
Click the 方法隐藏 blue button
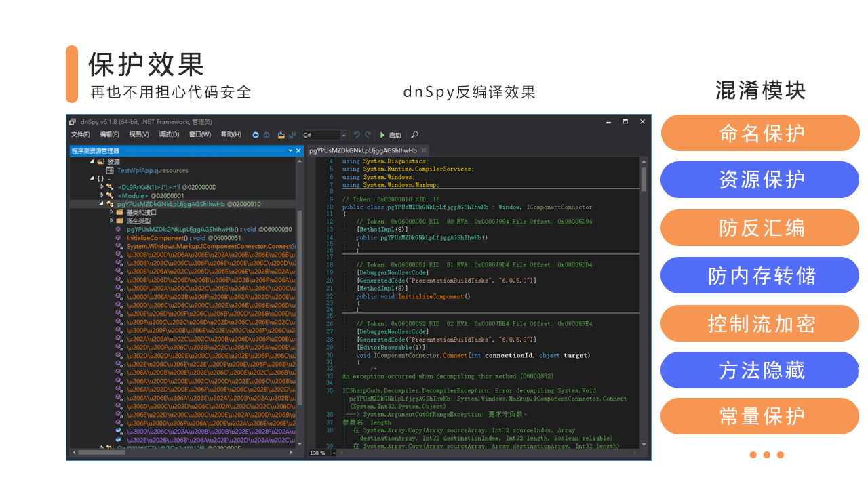click(x=760, y=370)
